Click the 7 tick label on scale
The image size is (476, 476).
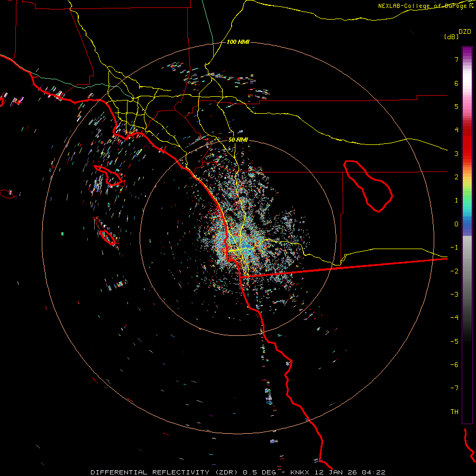pos(456,59)
